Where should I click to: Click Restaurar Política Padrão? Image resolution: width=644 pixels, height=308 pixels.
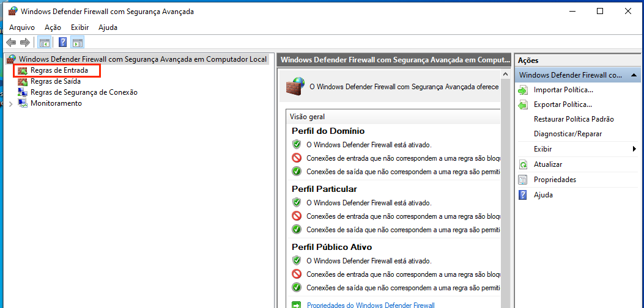574,119
